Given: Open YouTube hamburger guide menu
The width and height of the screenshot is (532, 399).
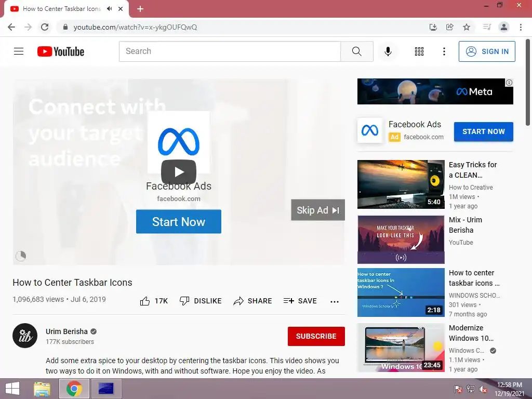Looking at the screenshot, I should [x=19, y=51].
